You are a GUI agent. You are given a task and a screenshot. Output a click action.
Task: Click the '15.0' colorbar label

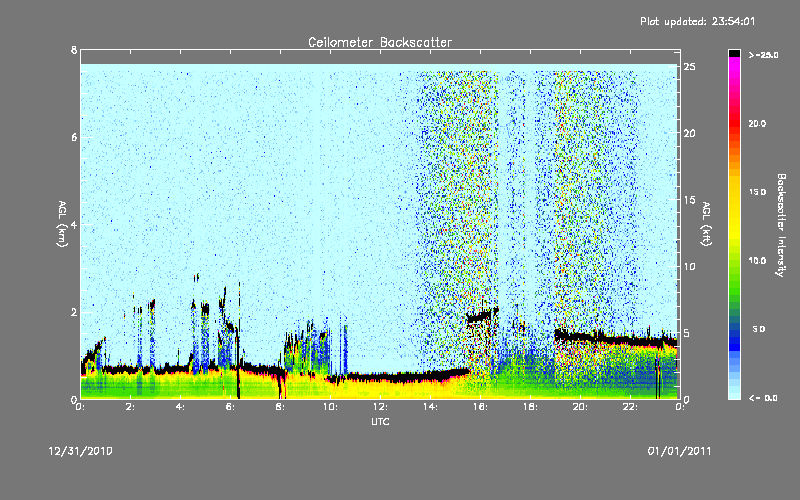point(757,192)
